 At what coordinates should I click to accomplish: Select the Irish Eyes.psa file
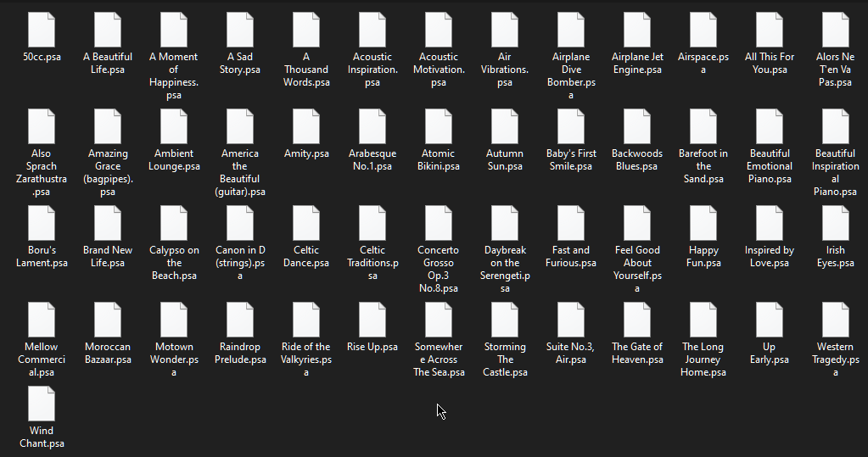coord(836,224)
